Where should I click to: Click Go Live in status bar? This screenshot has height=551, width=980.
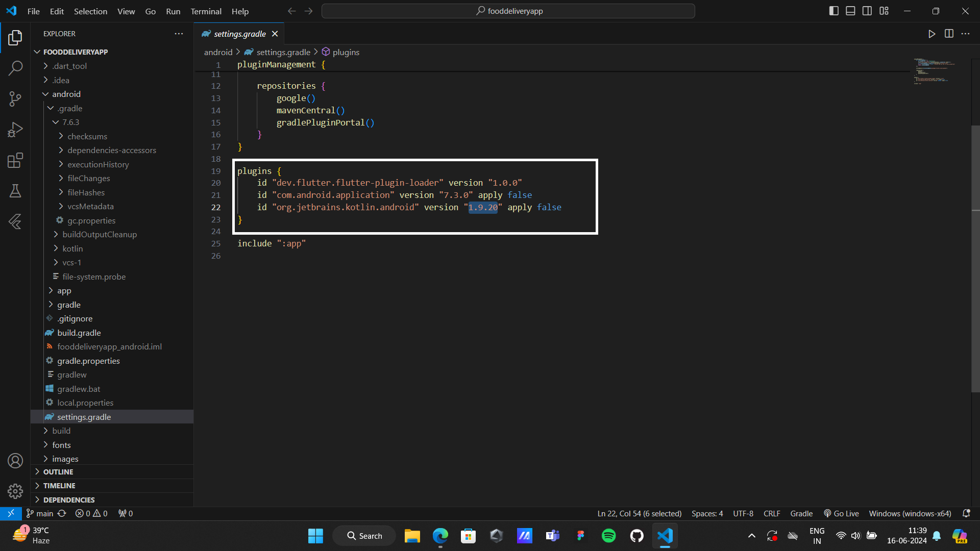point(841,514)
